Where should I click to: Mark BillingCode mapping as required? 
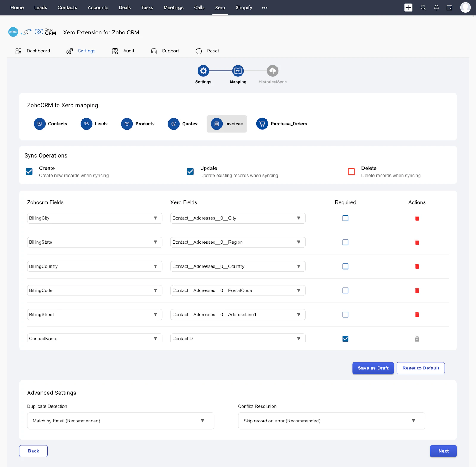345,290
